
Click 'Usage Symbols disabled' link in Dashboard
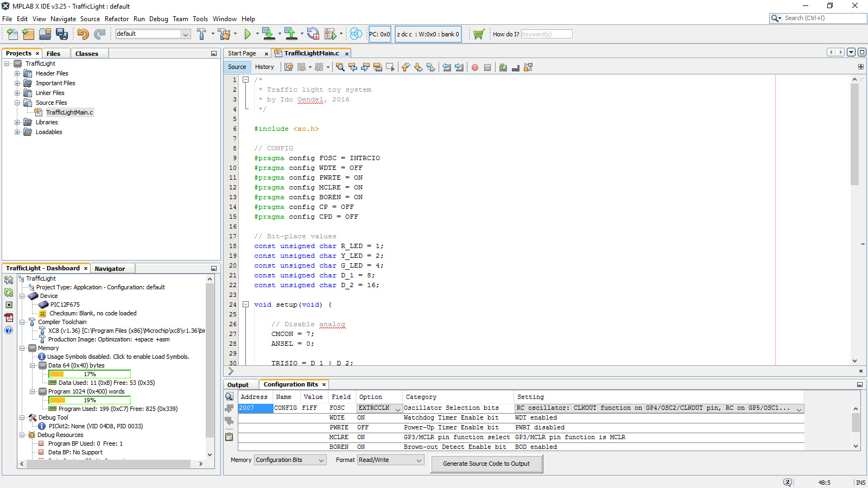click(118, 357)
